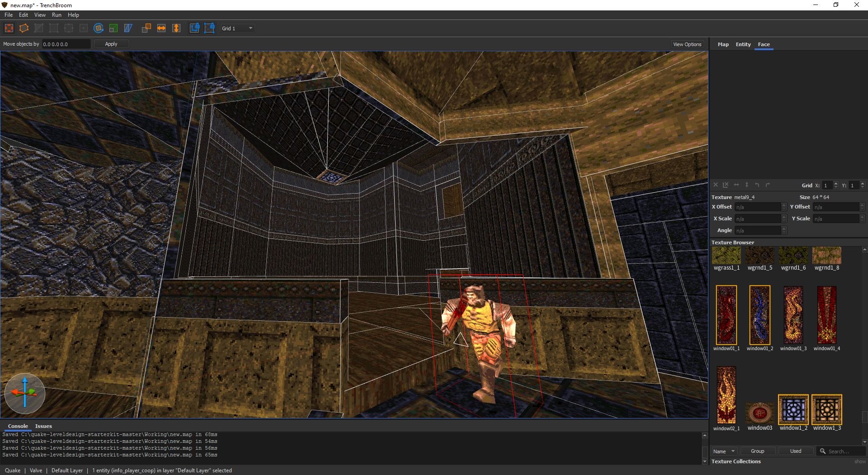The height and width of the screenshot is (475, 868).
Task: Click the Move objects by input field
Action: point(66,44)
